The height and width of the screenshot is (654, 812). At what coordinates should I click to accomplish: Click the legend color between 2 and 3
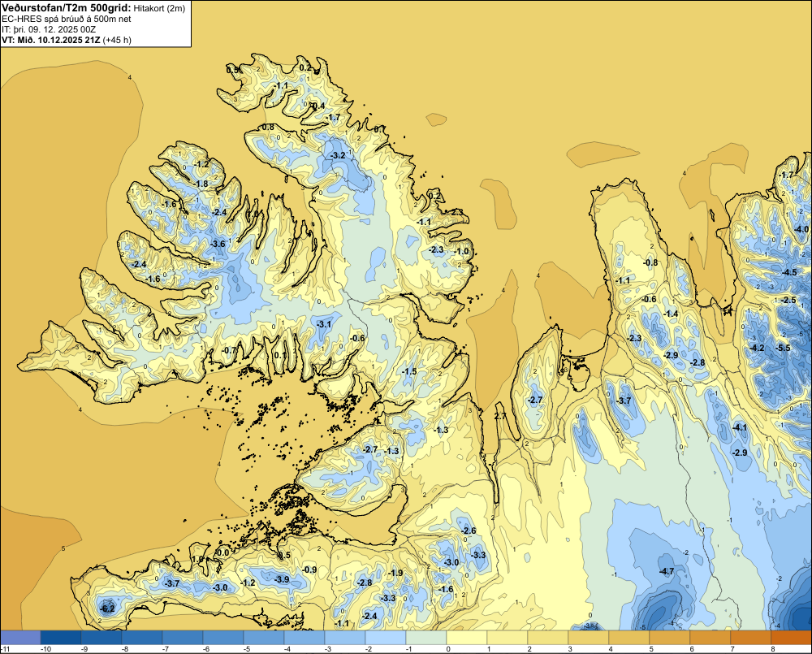point(548,638)
